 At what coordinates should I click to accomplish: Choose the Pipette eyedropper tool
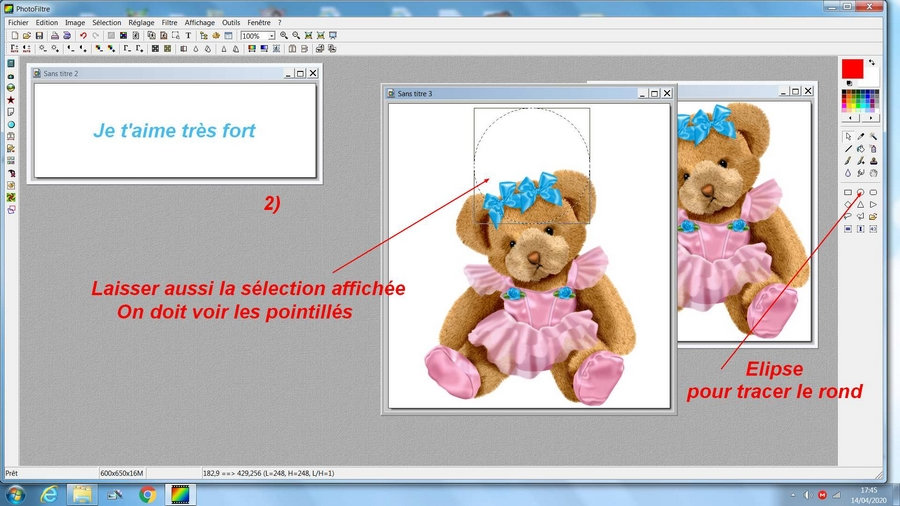point(860,137)
